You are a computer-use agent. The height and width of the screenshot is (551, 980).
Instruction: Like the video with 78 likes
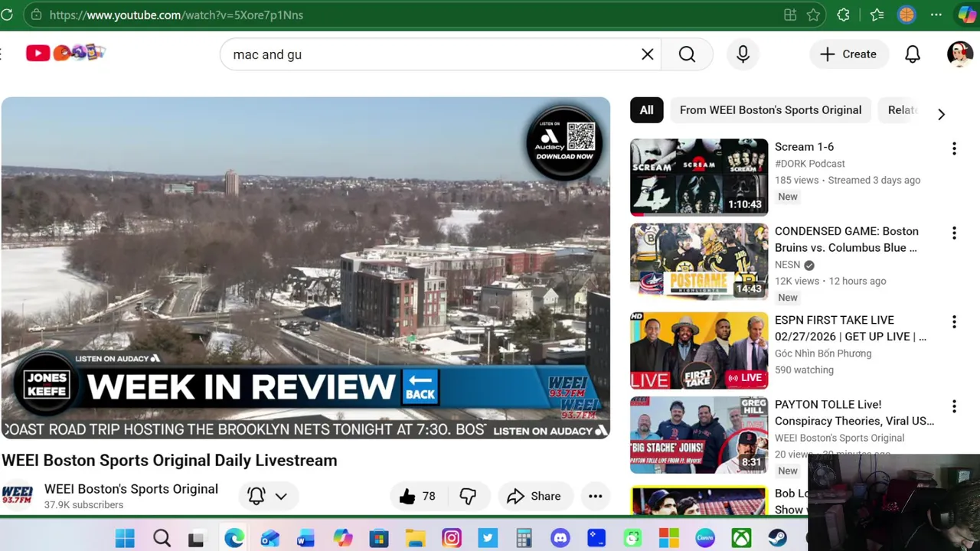tap(417, 496)
